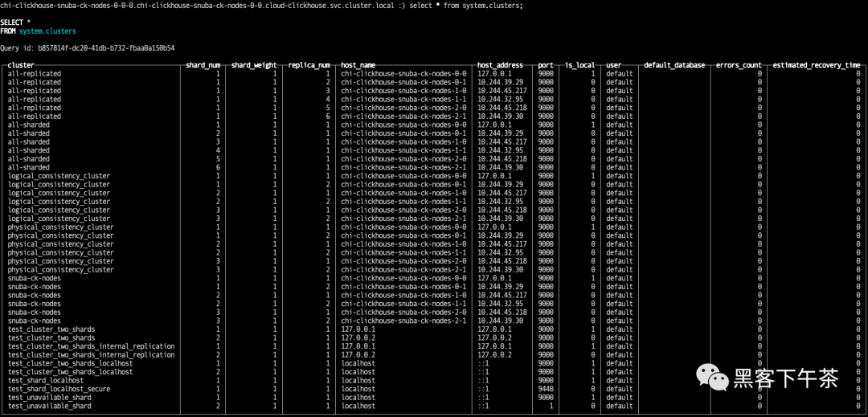Click 'all-sharded' in the shard_num 6 row
The width and height of the screenshot is (868, 417).
pos(29,167)
